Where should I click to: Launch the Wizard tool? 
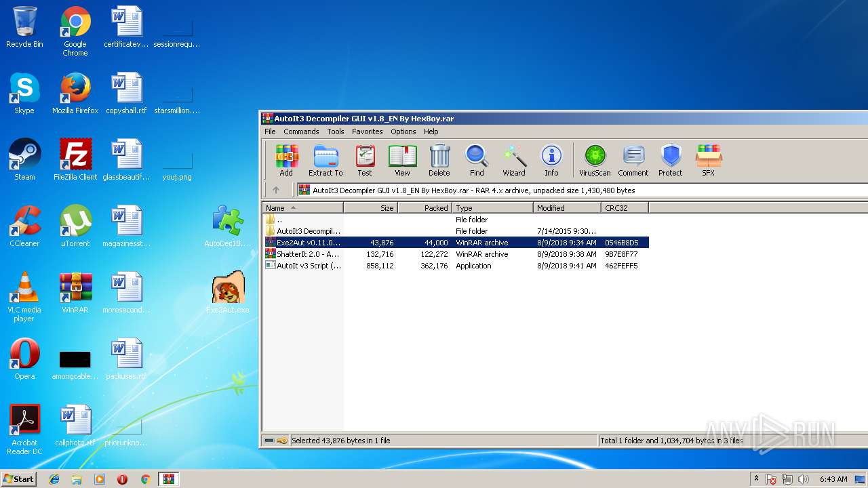[x=514, y=161]
